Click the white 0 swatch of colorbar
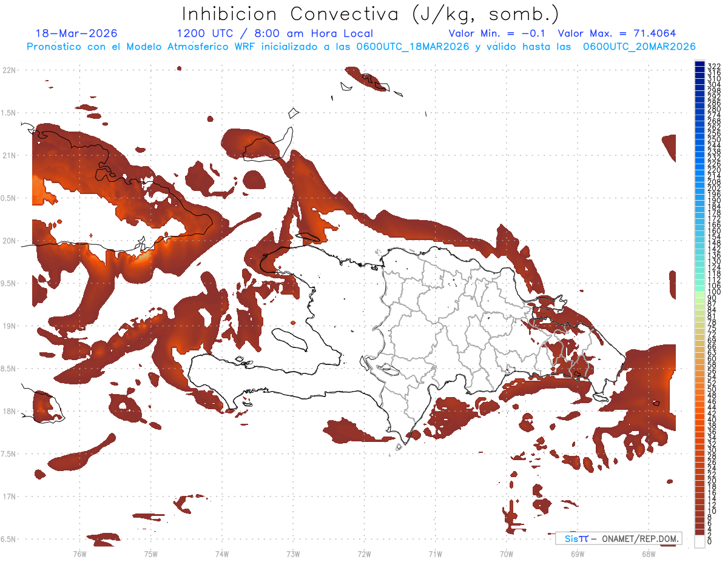 tap(699, 542)
